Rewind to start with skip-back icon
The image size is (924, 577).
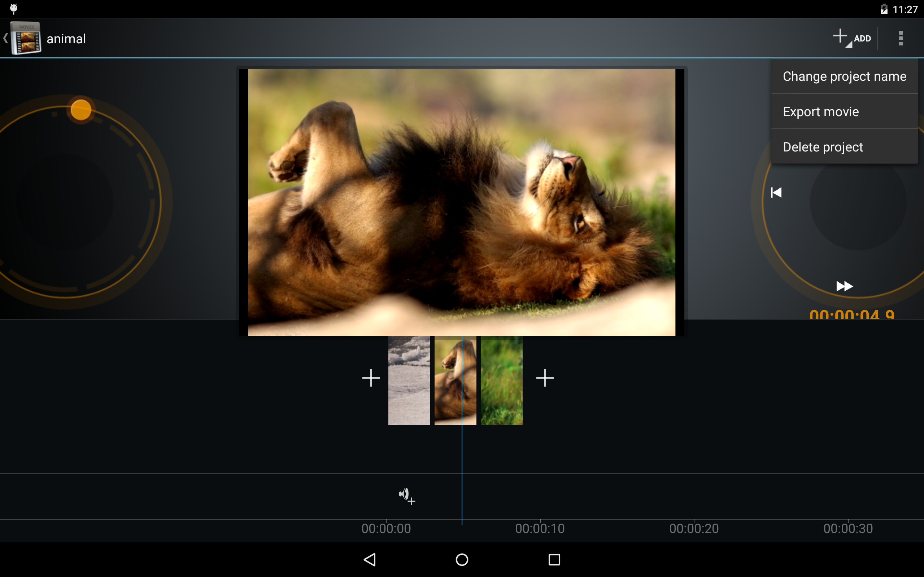tap(776, 192)
